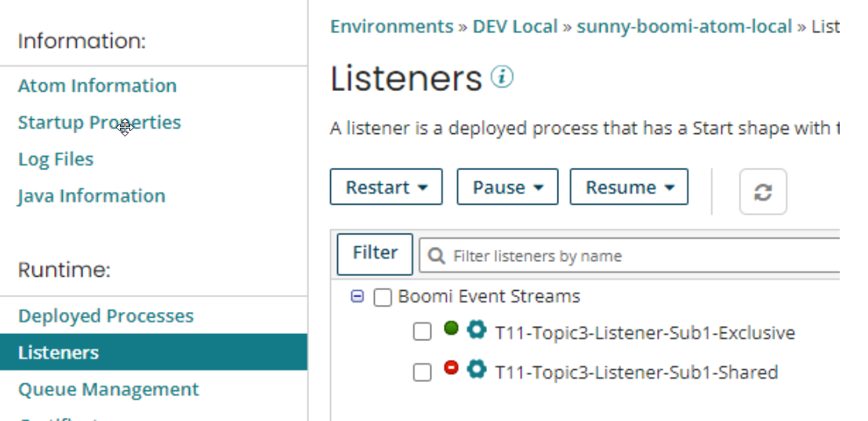This screenshot has width=868, height=421.
Task: Select the T11-Topic3-Listener-Sub1-Exclusive checkbox
Action: tap(423, 332)
